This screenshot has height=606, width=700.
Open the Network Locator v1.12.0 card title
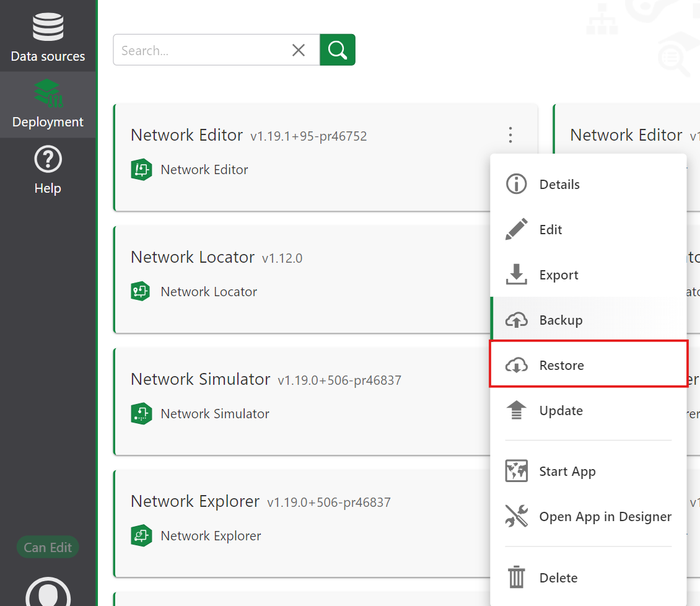pos(193,257)
